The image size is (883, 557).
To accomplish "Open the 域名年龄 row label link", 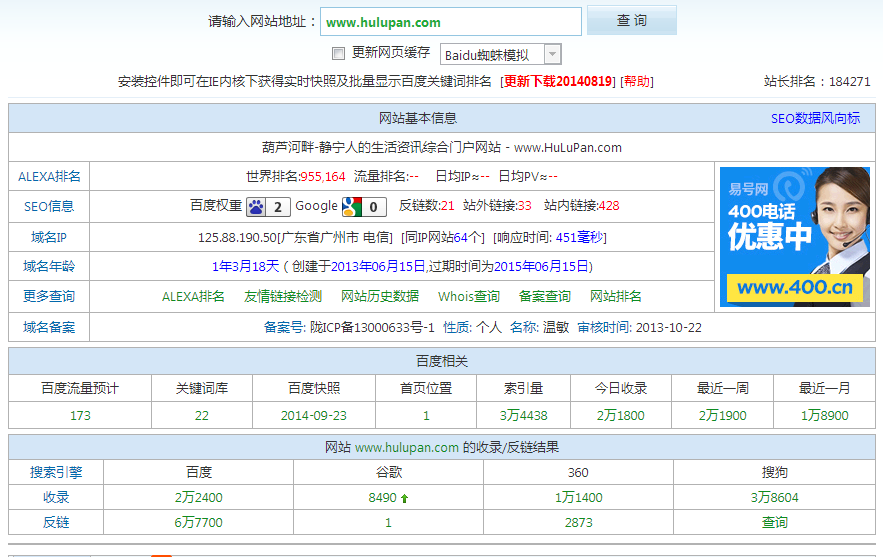I will [x=49, y=266].
